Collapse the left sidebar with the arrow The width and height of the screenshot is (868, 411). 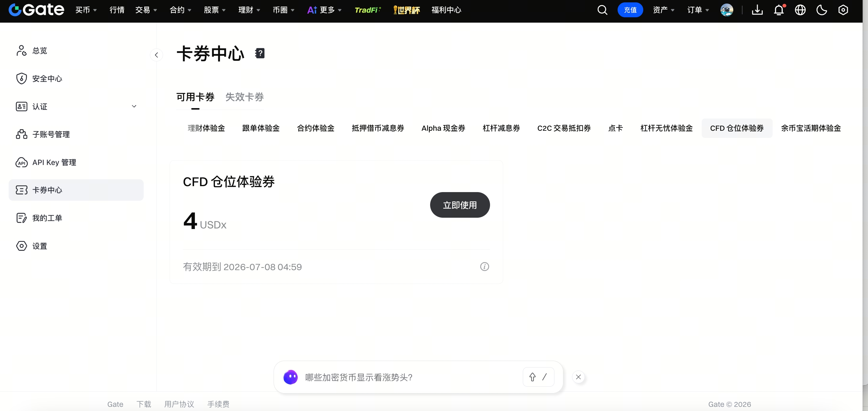pos(156,55)
